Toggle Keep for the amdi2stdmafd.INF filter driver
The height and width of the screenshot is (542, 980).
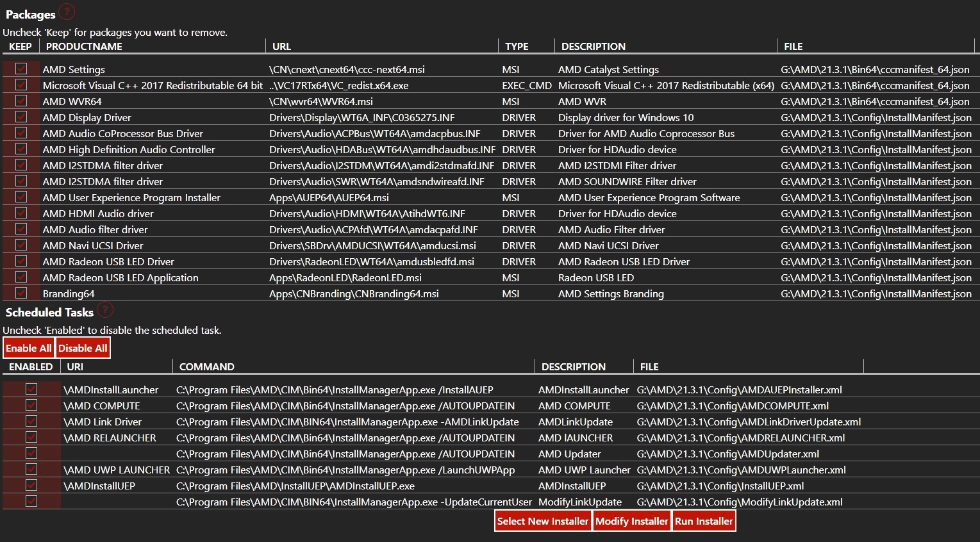[21, 165]
